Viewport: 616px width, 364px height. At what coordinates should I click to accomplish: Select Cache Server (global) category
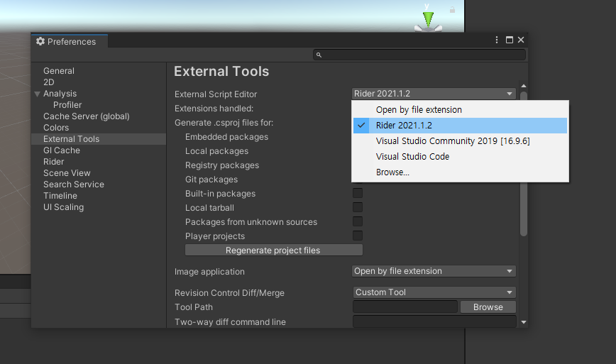pos(87,116)
